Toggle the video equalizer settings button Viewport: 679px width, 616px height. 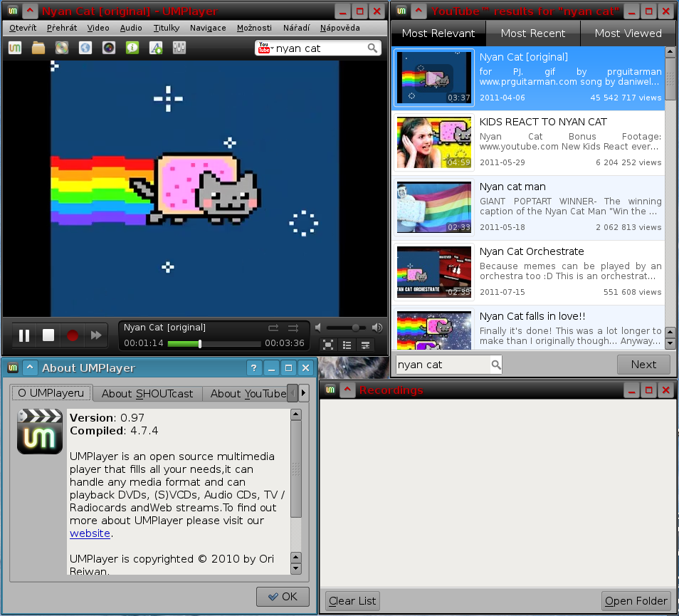click(366, 345)
